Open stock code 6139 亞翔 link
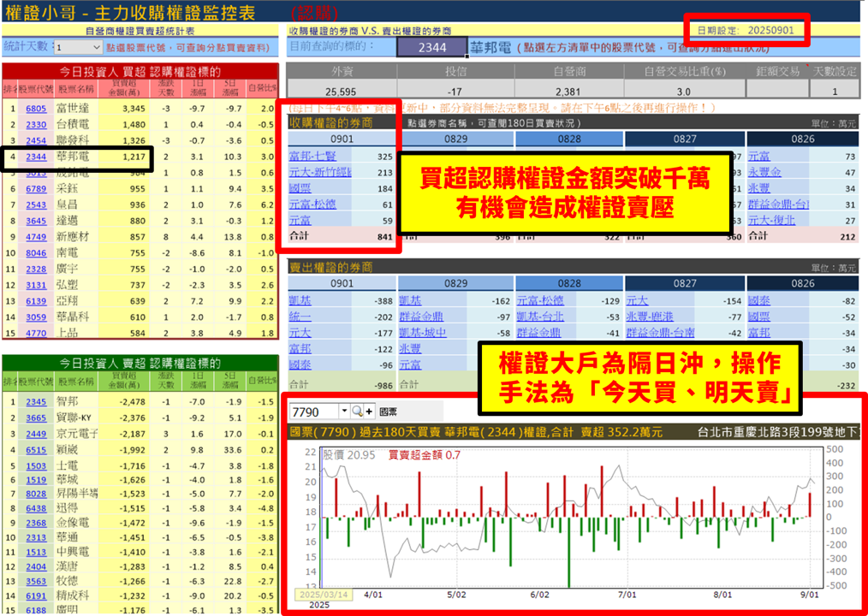The height and width of the screenshot is (616, 868). (x=36, y=301)
